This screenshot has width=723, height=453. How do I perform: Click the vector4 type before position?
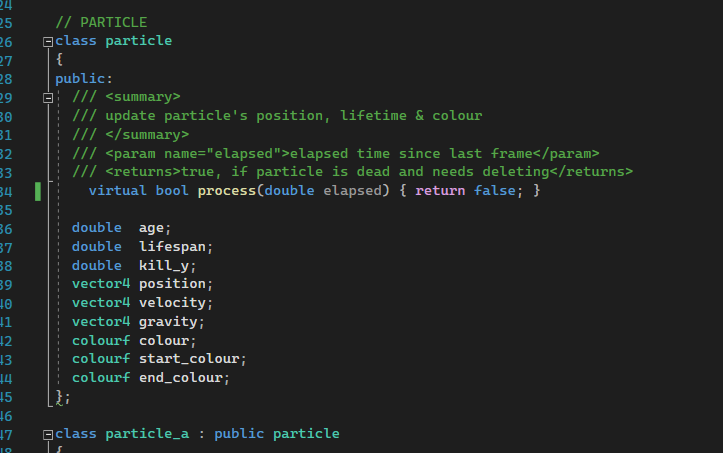(x=101, y=284)
